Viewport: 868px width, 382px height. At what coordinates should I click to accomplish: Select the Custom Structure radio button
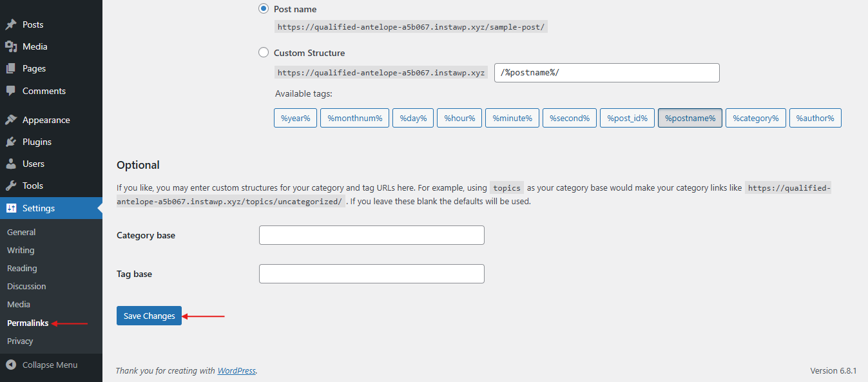tap(264, 53)
